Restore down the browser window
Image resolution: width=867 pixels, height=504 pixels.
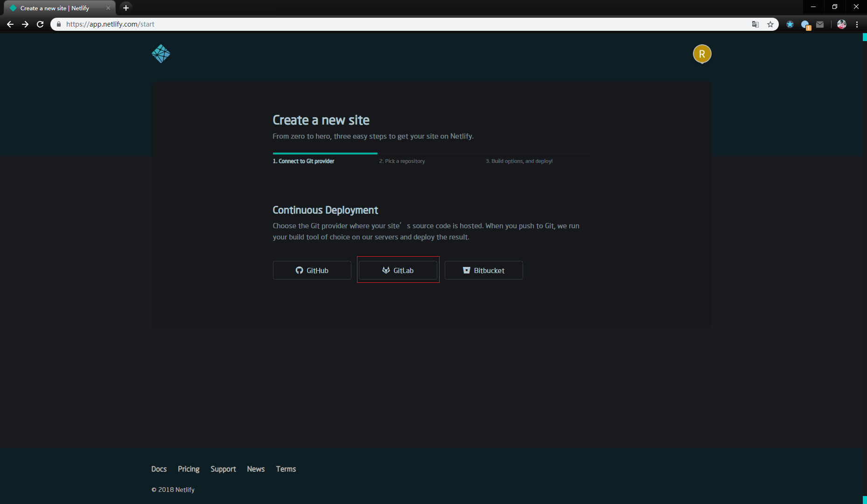(835, 7)
